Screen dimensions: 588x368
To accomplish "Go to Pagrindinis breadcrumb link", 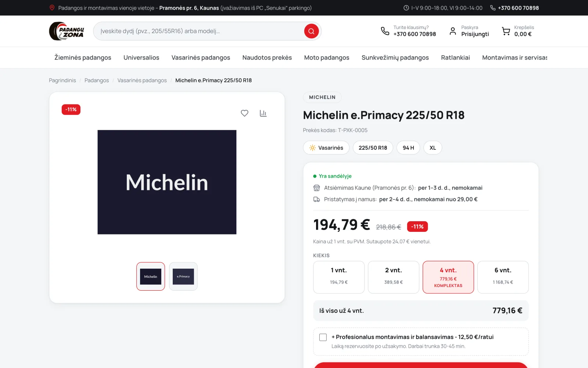I will (x=62, y=80).
